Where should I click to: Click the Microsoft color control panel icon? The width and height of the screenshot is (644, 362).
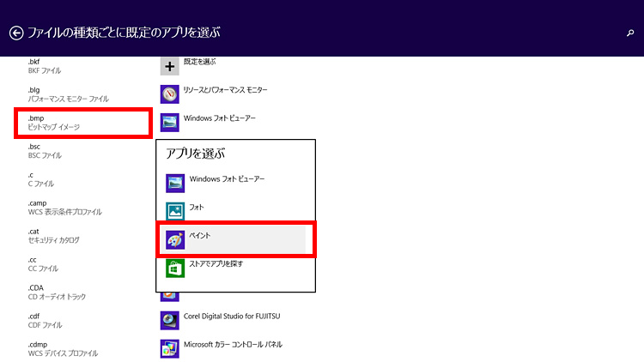pos(170,348)
